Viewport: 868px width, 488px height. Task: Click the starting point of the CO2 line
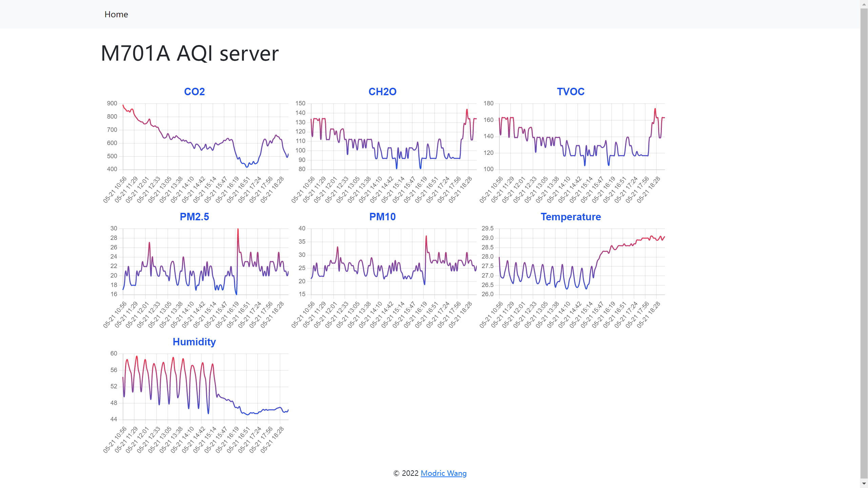tap(123, 105)
